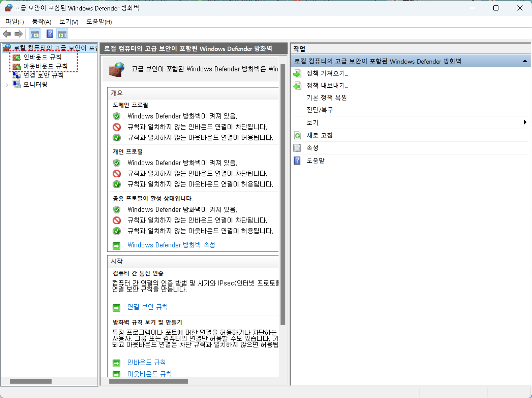532x398 pixels.
Task: Click the 개인 프로필 heading
Action: 128,152
